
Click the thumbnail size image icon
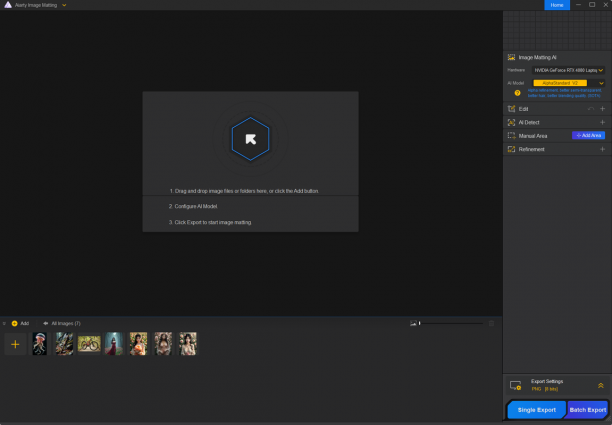[x=413, y=324]
